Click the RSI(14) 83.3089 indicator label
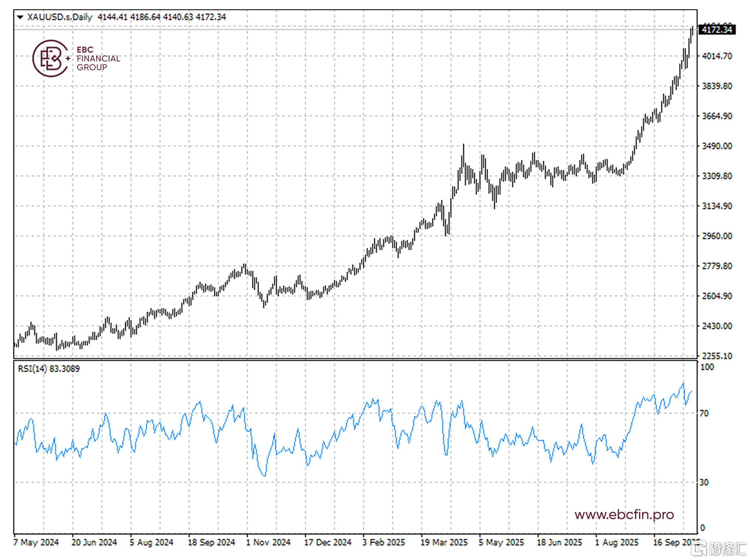750x560 pixels. pos(48,368)
